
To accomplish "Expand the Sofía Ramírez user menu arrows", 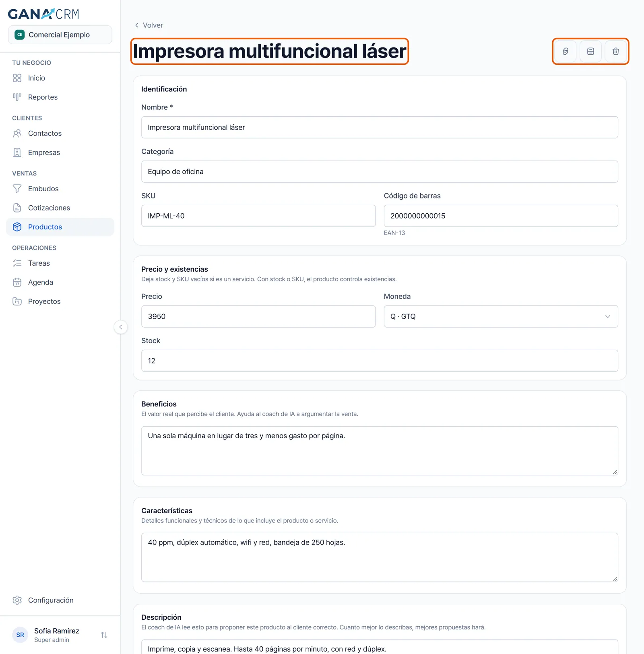I will tap(104, 635).
